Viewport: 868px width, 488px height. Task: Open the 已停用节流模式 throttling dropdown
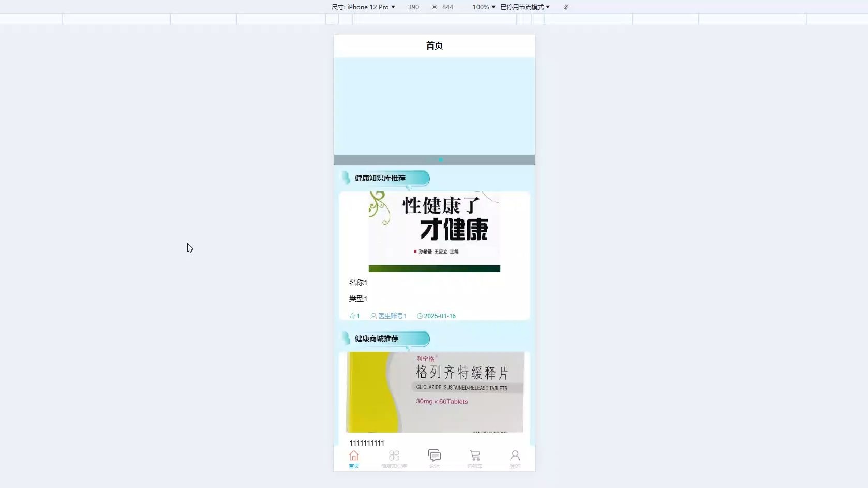pos(525,7)
